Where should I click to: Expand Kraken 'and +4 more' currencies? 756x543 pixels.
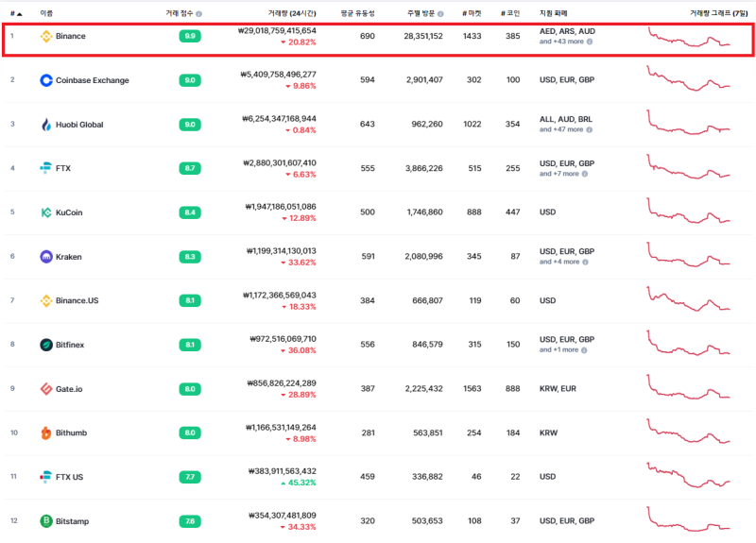[x=559, y=263]
